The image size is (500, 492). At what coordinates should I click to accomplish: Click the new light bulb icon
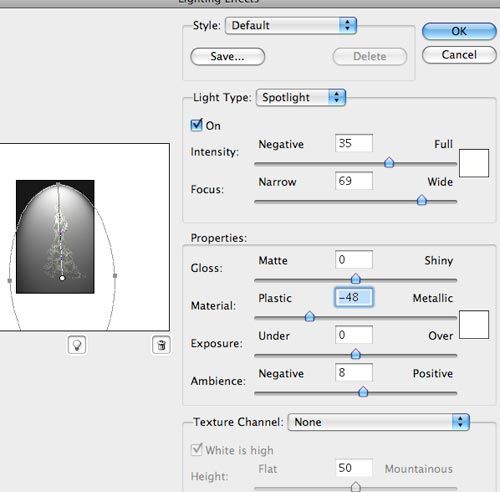click(x=77, y=345)
